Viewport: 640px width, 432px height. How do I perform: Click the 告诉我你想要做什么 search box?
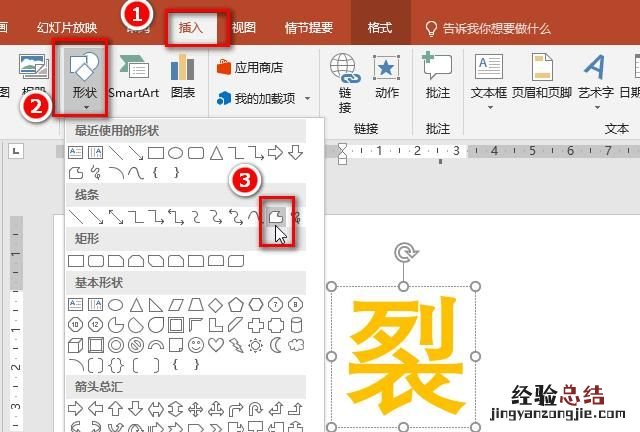(488, 29)
